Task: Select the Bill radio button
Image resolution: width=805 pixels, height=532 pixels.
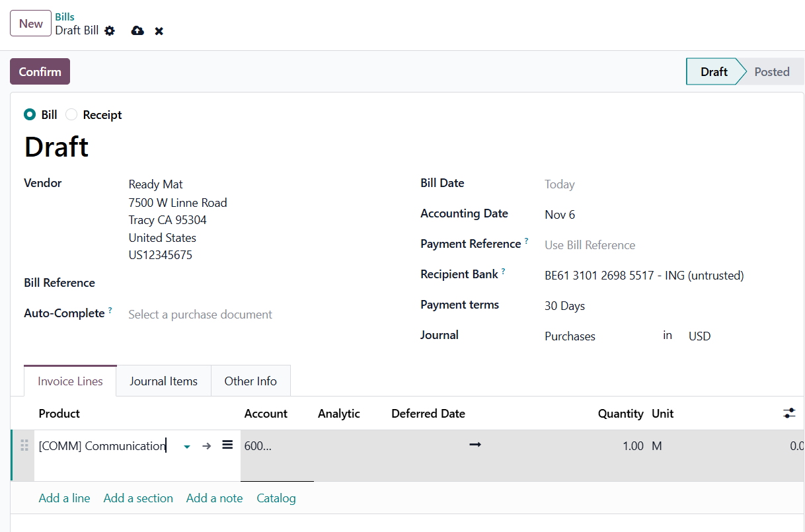Action: [x=30, y=115]
